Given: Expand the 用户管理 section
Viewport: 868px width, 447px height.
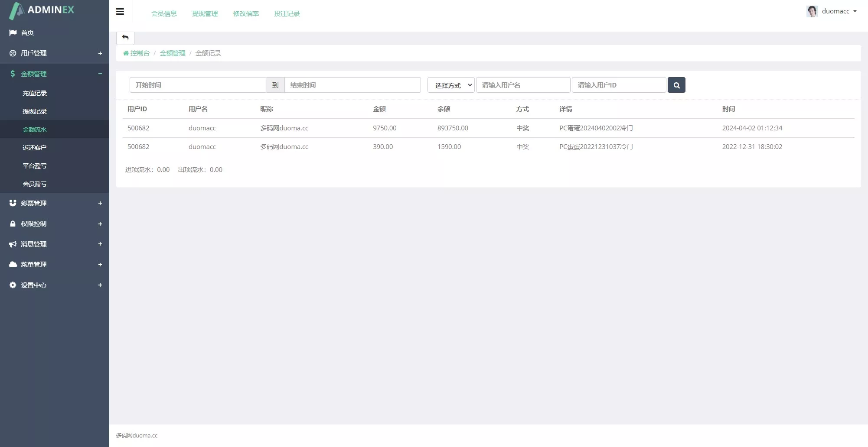Looking at the screenshot, I should click(x=101, y=53).
